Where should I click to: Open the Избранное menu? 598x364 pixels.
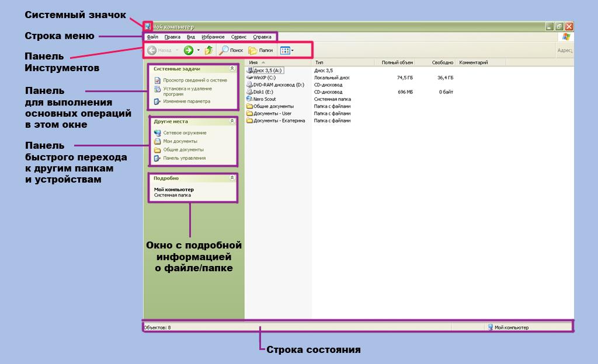(213, 37)
